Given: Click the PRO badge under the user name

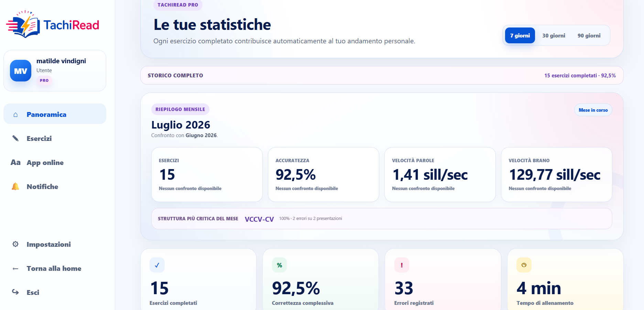Looking at the screenshot, I should pos(44,80).
